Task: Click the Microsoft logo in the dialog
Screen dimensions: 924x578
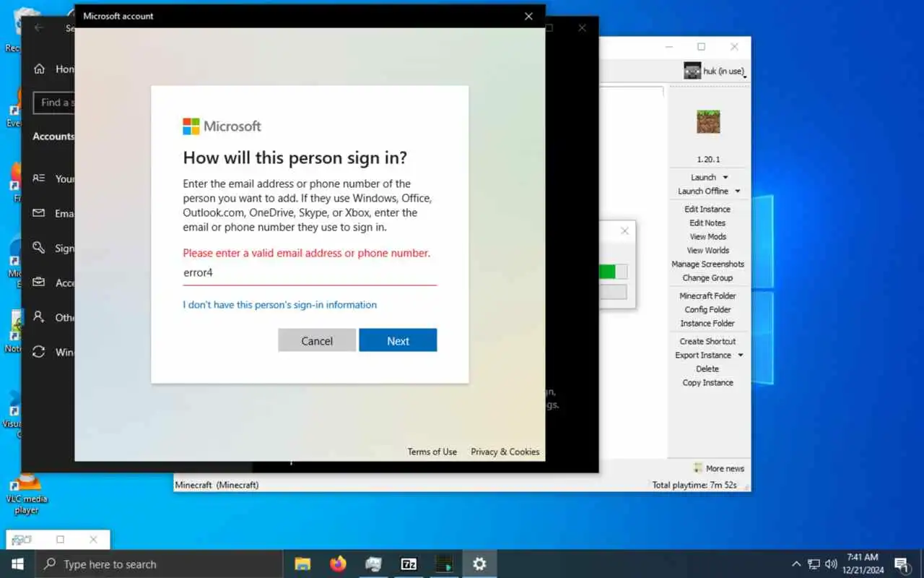Action: pos(222,126)
